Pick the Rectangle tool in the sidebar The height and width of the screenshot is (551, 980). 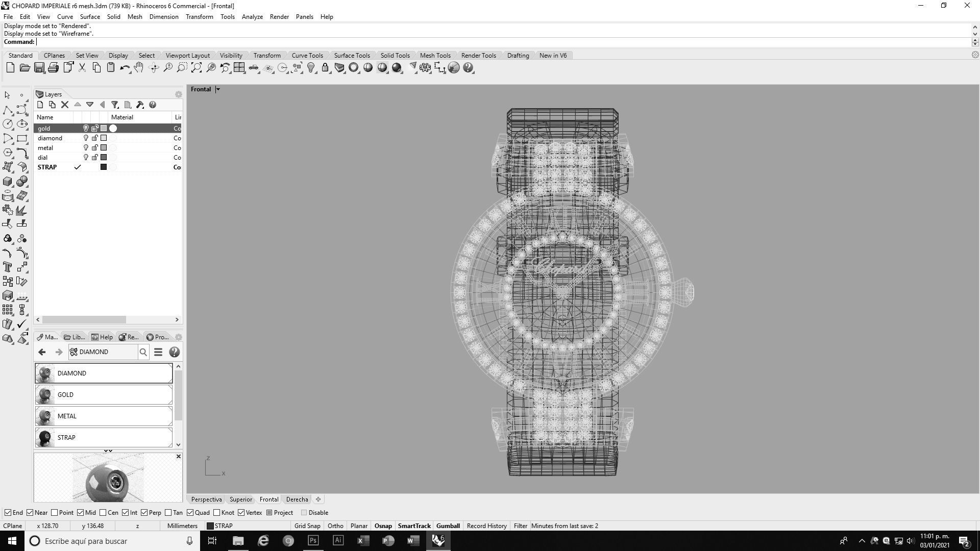(22, 138)
